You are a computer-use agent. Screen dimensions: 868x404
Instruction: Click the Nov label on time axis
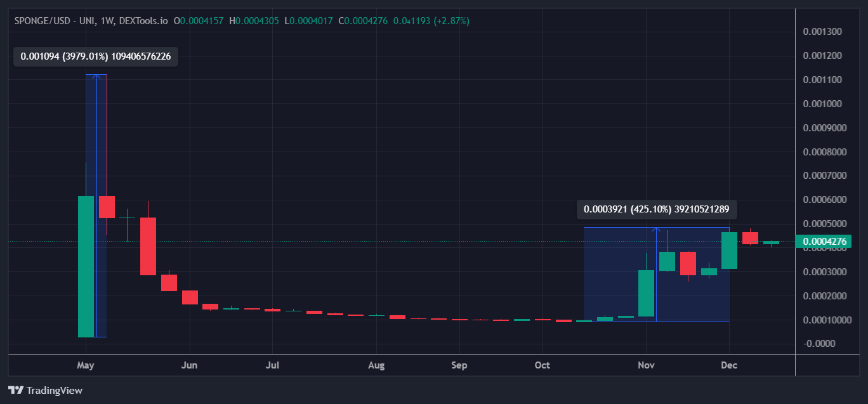tap(646, 365)
